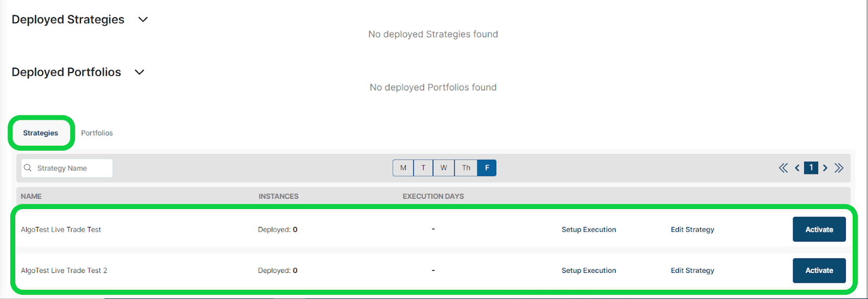This screenshot has width=868, height=299.
Task: Collapse the Deployed Strategies section
Action: (x=143, y=19)
